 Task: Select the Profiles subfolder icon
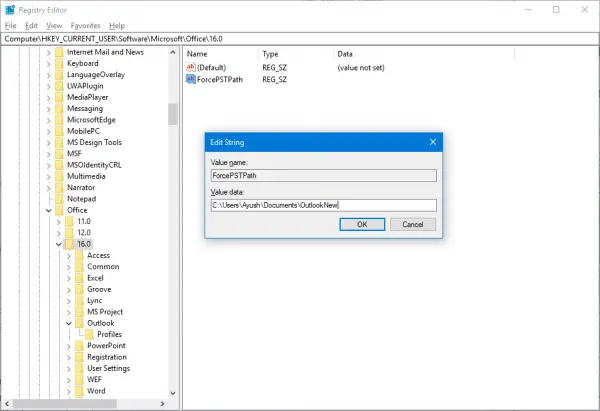[89, 334]
